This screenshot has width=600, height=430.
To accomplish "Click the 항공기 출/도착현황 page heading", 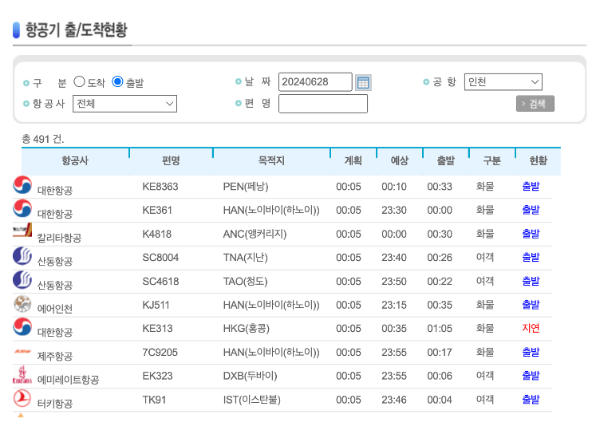I will tap(76, 30).
